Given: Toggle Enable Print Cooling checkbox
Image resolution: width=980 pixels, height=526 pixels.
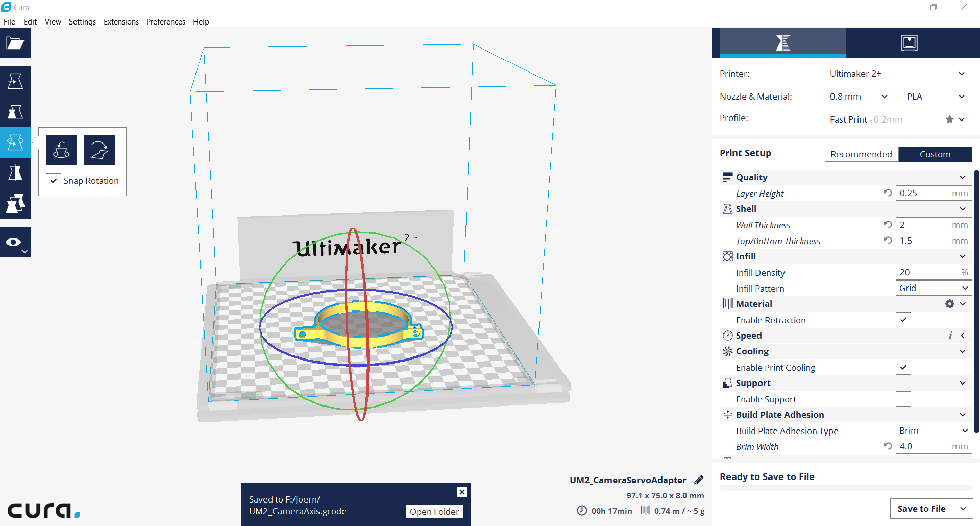Looking at the screenshot, I should click(x=903, y=368).
